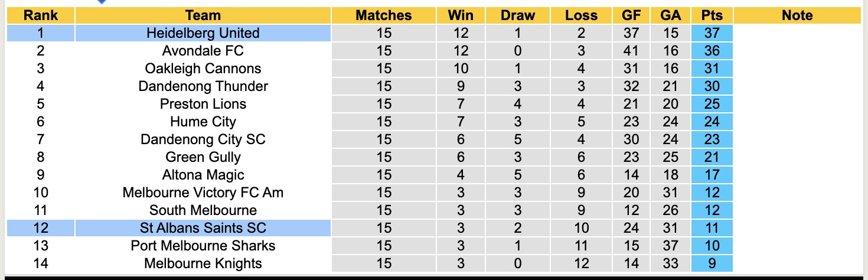Click Heidelberg United's 37 points cell
This screenshot has height=280, width=868.
[712, 33]
